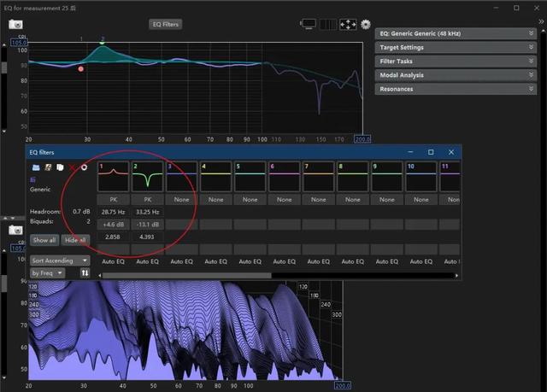
Task: Click down arrow below upper graph SPL axis
Action: (x=4, y=131)
